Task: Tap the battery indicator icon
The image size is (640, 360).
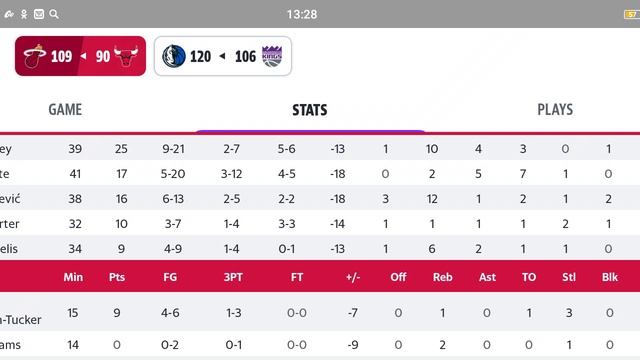Action: (632, 14)
